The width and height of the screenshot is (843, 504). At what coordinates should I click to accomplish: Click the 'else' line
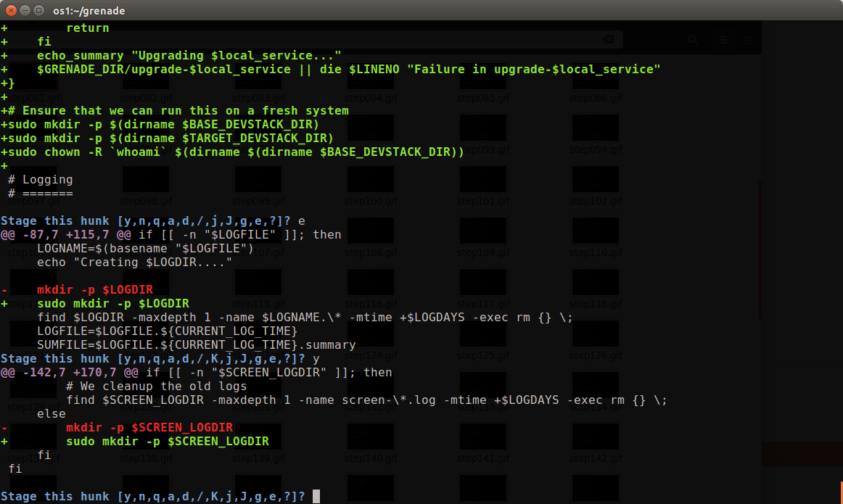(51, 414)
